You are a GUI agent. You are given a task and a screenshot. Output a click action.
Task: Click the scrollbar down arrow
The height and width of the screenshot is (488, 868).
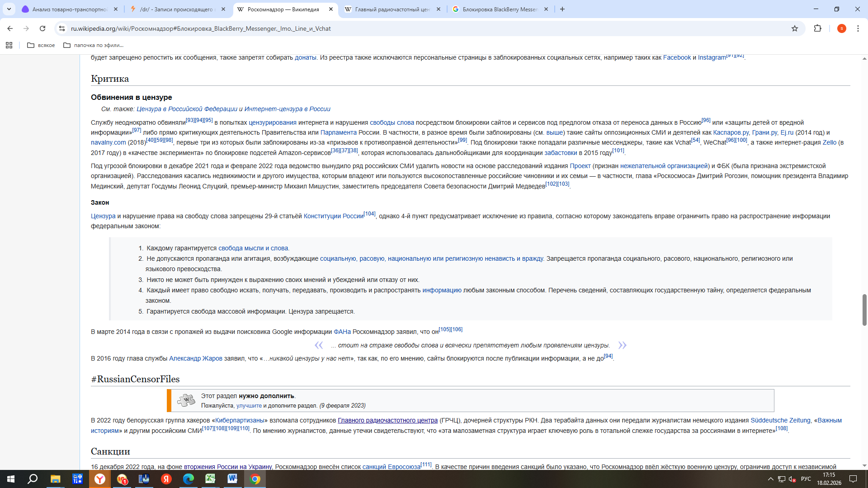(864, 465)
